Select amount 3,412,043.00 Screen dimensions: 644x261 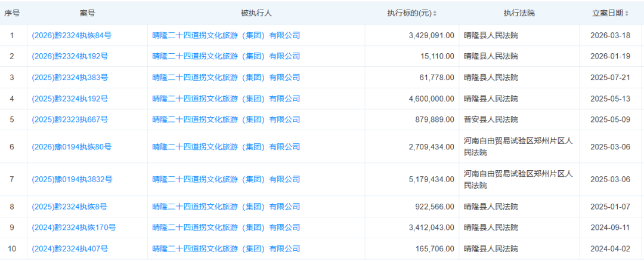pos(432,228)
